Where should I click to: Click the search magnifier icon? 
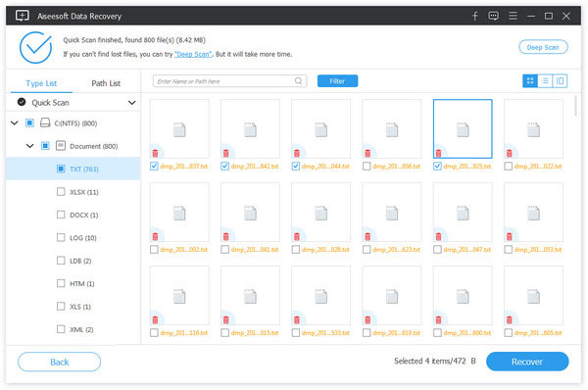[x=299, y=81]
